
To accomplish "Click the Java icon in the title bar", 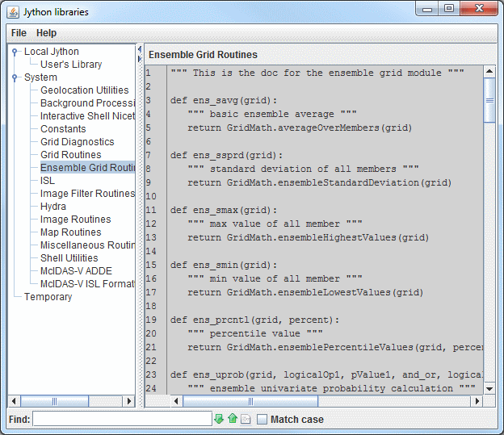I will point(14,12).
